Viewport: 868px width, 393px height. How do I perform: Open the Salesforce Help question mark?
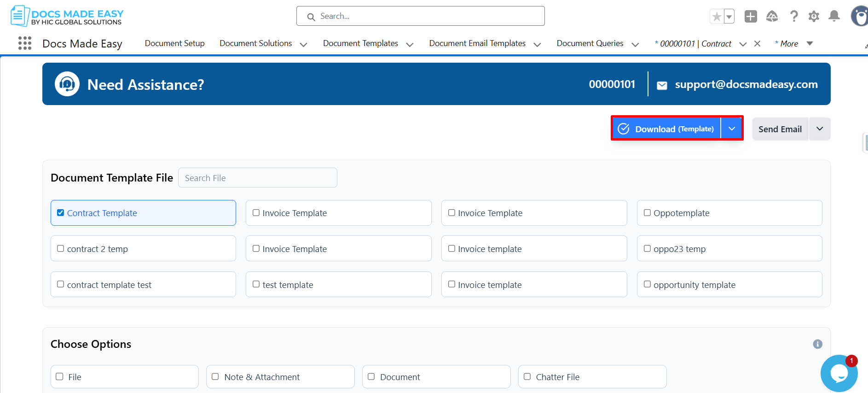[794, 17]
